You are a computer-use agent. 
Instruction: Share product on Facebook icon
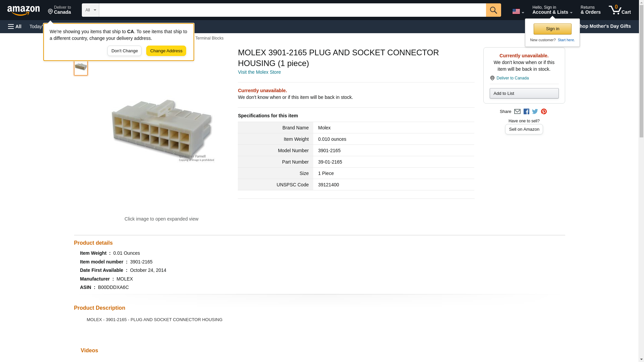[526, 112]
